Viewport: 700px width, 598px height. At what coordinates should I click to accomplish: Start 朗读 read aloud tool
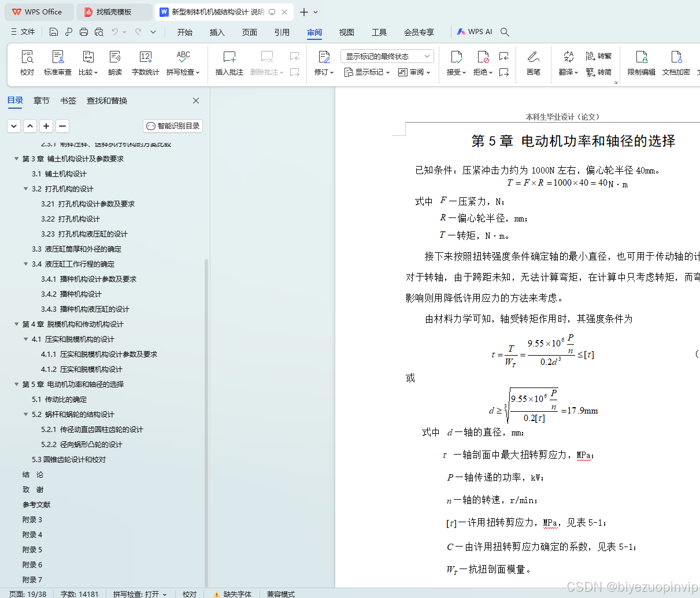point(115,62)
